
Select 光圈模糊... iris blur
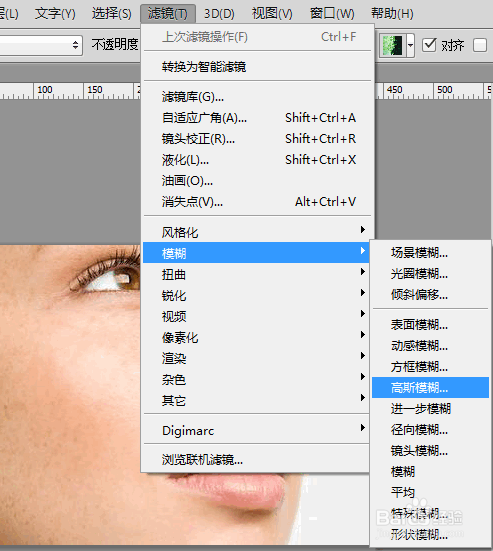430,273
